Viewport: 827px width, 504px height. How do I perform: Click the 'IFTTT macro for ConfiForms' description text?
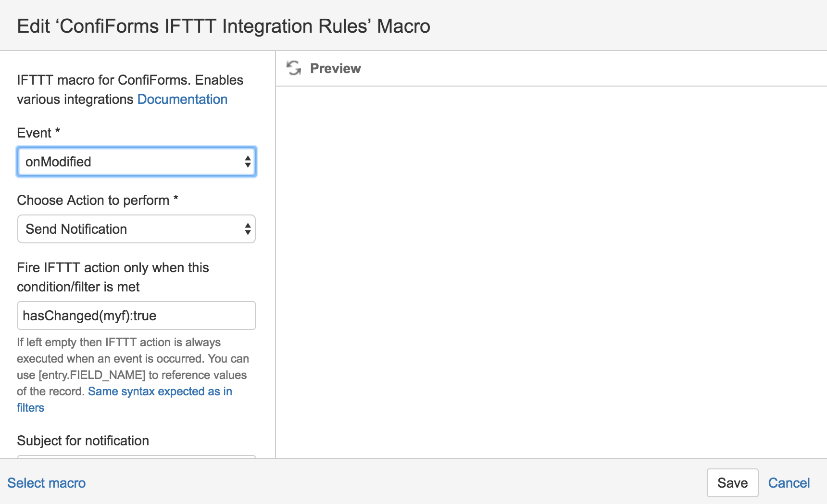(130, 89)
